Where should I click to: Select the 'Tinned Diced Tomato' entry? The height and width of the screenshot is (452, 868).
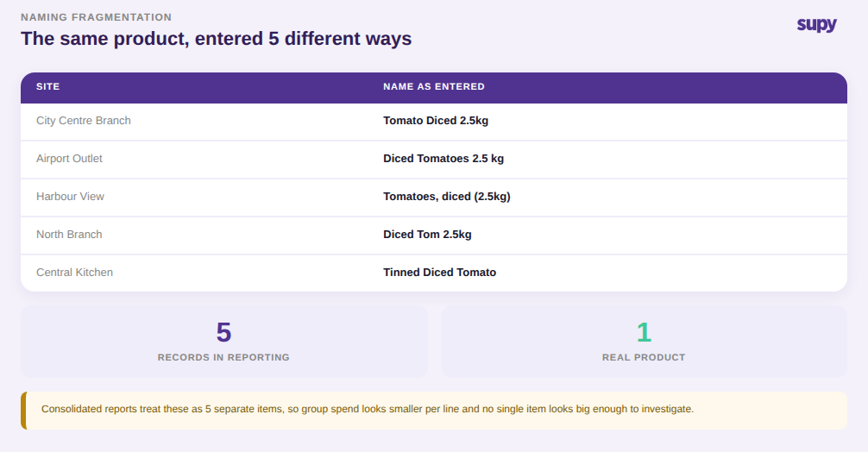439,273
